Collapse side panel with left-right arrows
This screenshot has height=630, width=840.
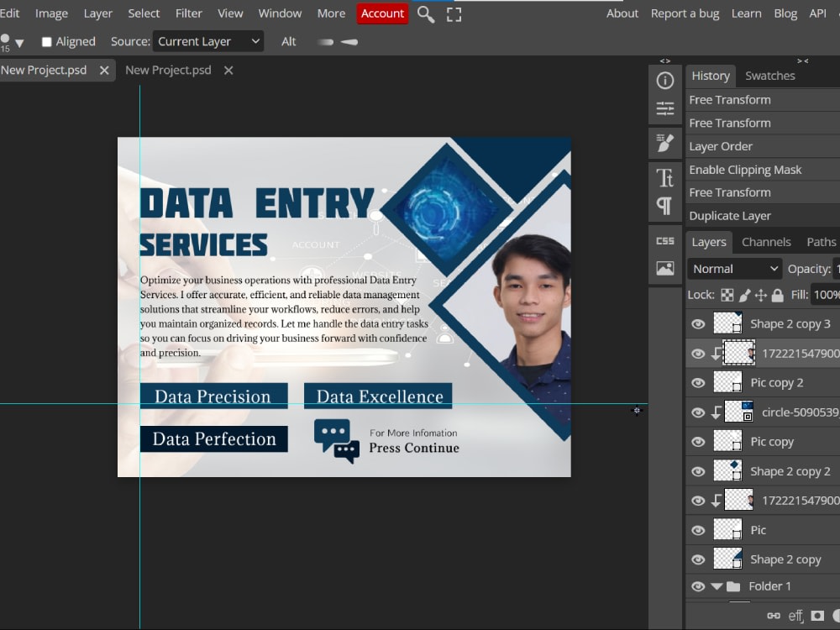click(664, 60)
